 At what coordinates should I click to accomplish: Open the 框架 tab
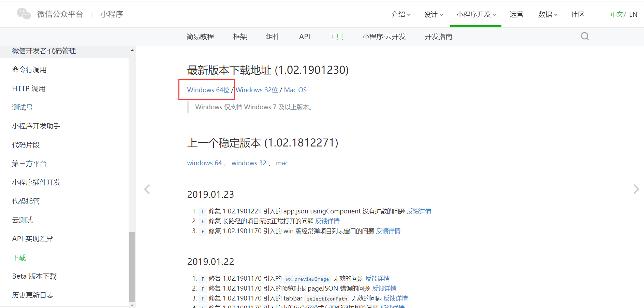click(240, 37)
